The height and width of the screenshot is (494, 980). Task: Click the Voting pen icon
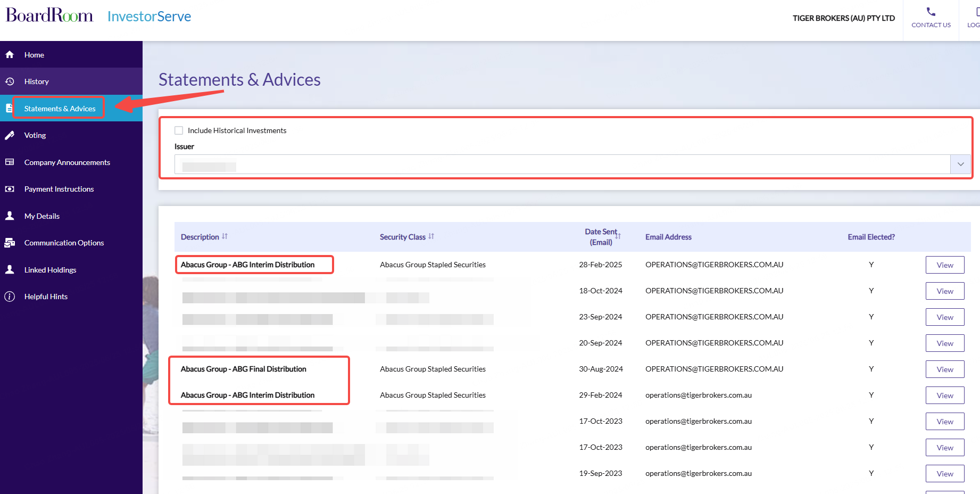10,135
